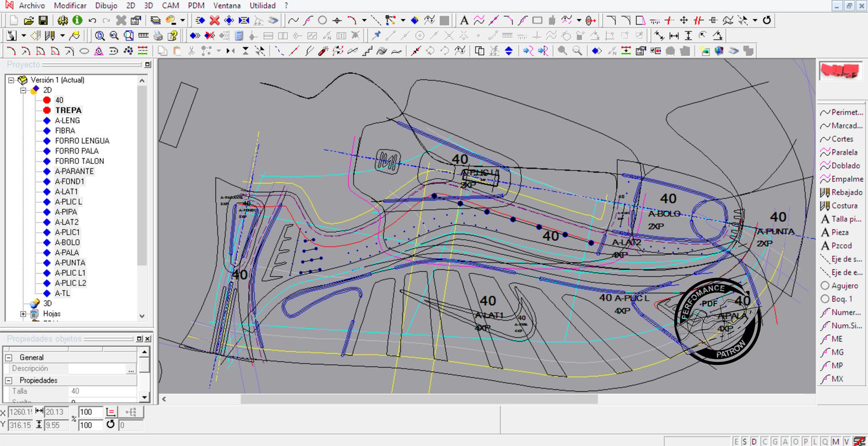Image resolution: width=868 pixels, height=446 pixels.
Task: Click the zoom-in magnifier icon
Action: pyautogui.click(x=100, y=35)
